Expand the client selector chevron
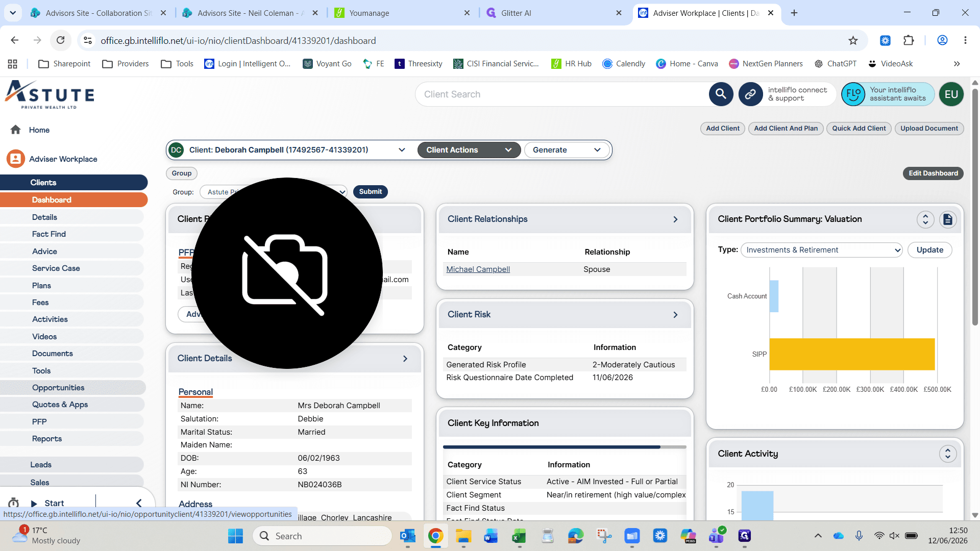980x551 pixels. coord(402,150)
